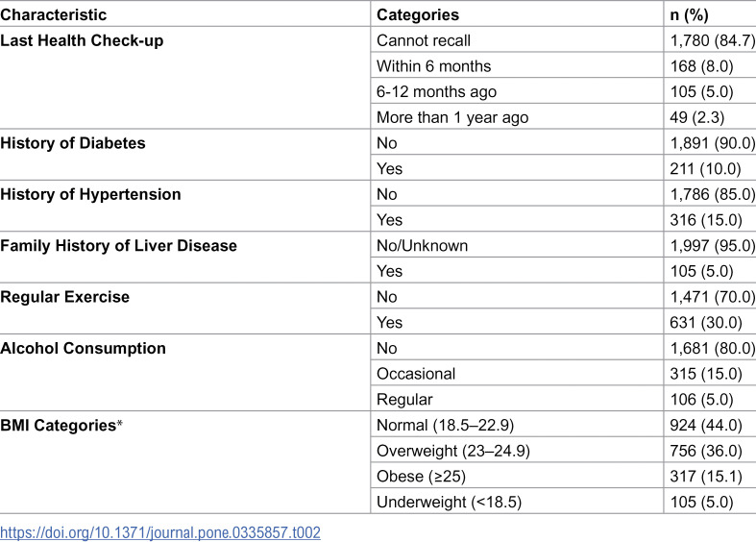Select the Last Health Check-up row label
Viewport: 756px width, 542px height.
coord(82,40)
